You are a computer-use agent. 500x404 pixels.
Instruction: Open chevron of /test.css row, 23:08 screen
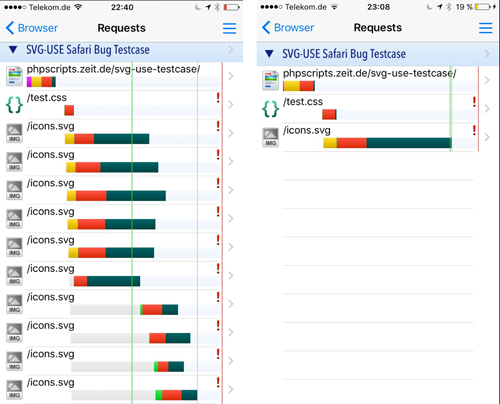pyautogui.click(x=487, y=109)
